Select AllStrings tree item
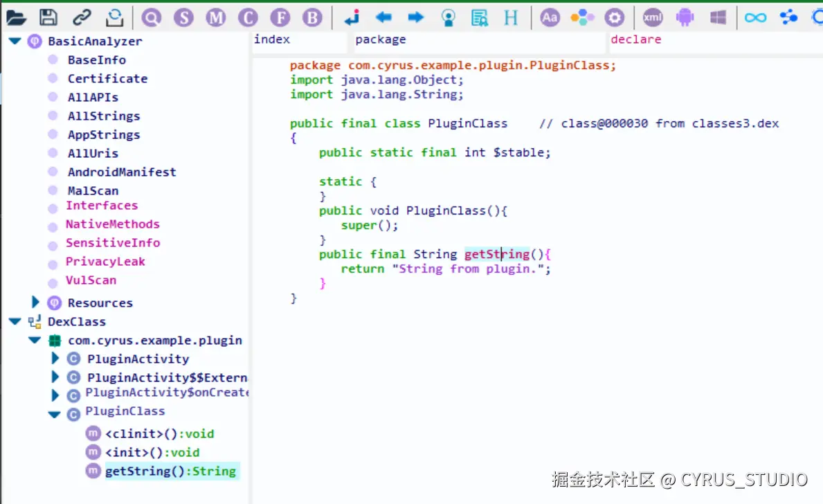Screen dimensions: 823x504 [x=104, y=116]
